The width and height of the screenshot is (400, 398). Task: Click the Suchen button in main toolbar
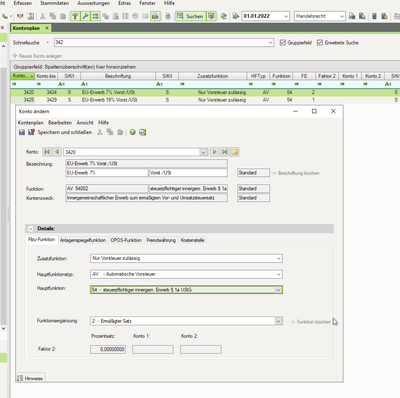click(x=190, y=16)
